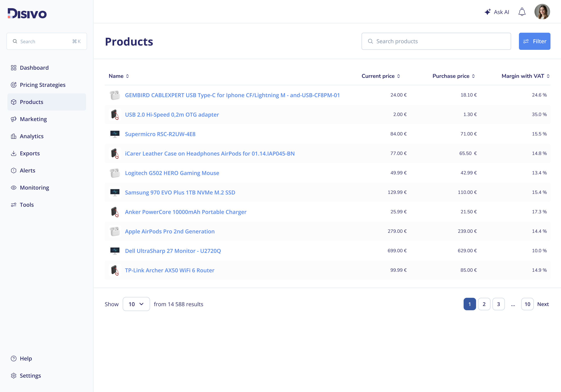Select Marketing in the sidebar
The height and width of the screenshot is (392, 561).
coord(47,119)
